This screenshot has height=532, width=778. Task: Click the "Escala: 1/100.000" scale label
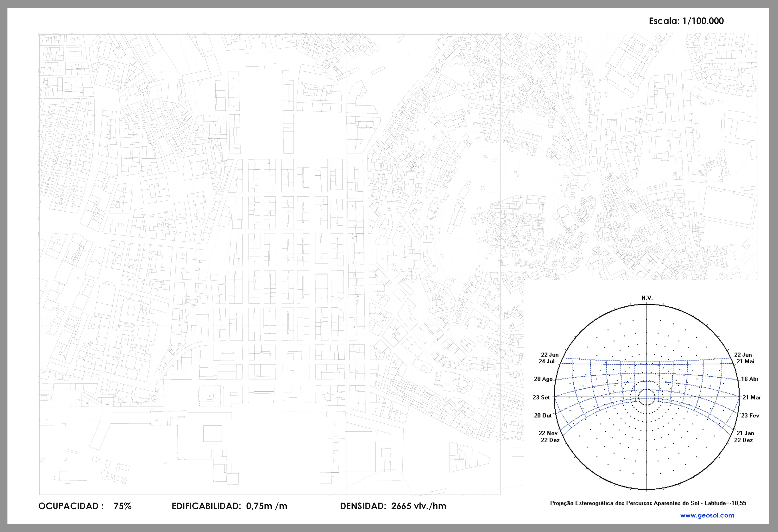point(686,21)
